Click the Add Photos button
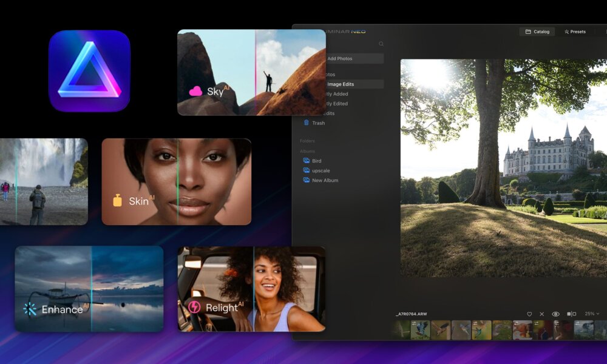 [354, 58]
